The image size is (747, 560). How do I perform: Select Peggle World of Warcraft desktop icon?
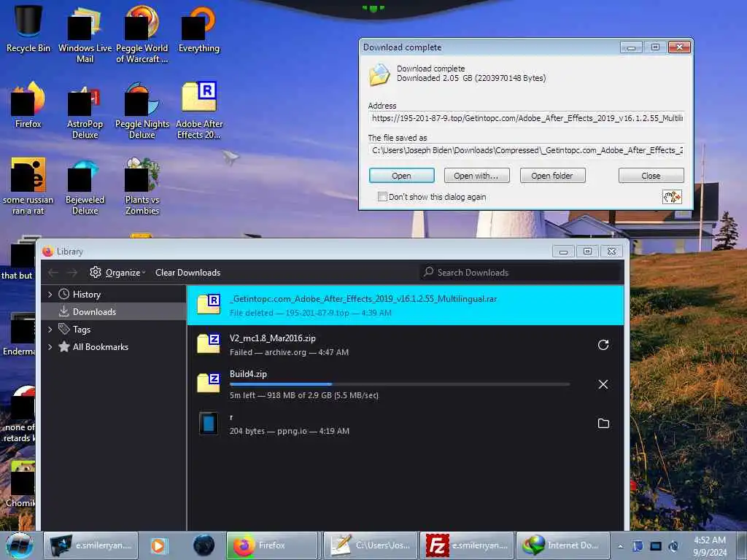(x=142, y=34)
